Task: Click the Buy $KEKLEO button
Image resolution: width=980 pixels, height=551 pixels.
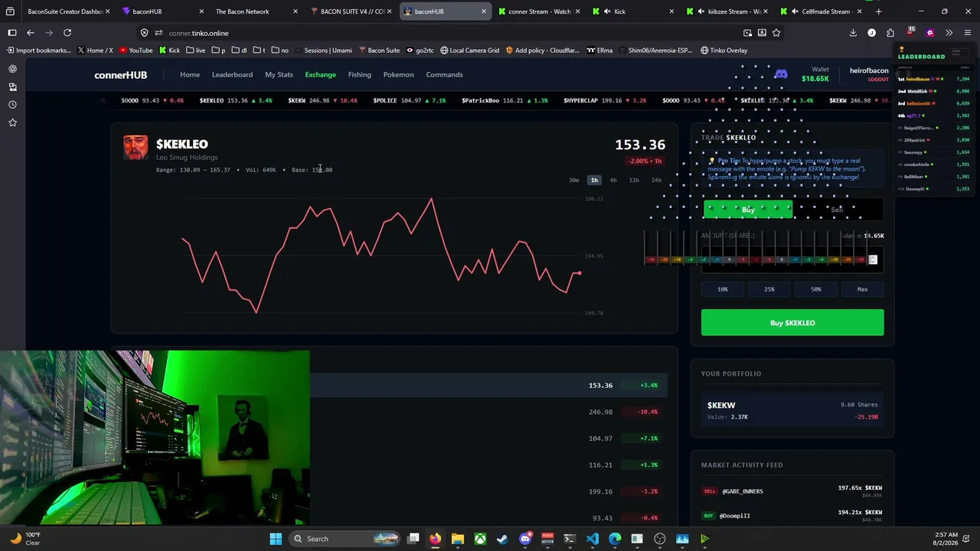Action: click(792, 323)
